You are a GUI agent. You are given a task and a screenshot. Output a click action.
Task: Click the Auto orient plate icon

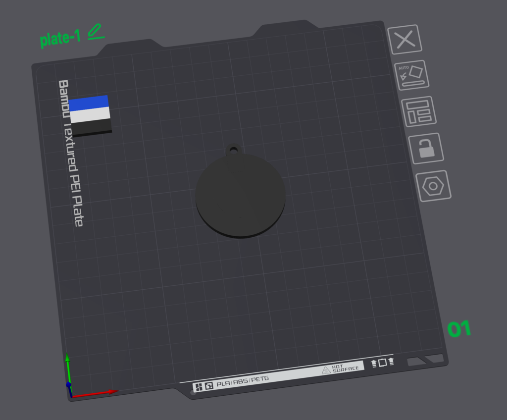click(411, 75)
